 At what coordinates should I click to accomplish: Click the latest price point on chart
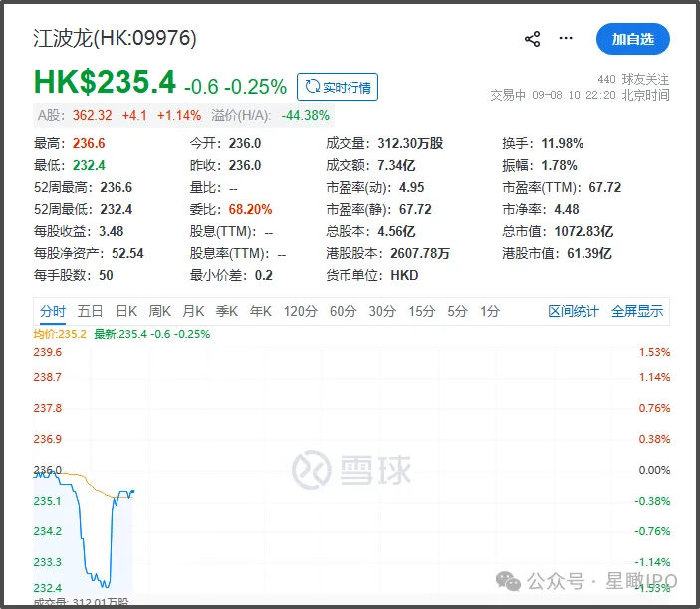(133, 492)
